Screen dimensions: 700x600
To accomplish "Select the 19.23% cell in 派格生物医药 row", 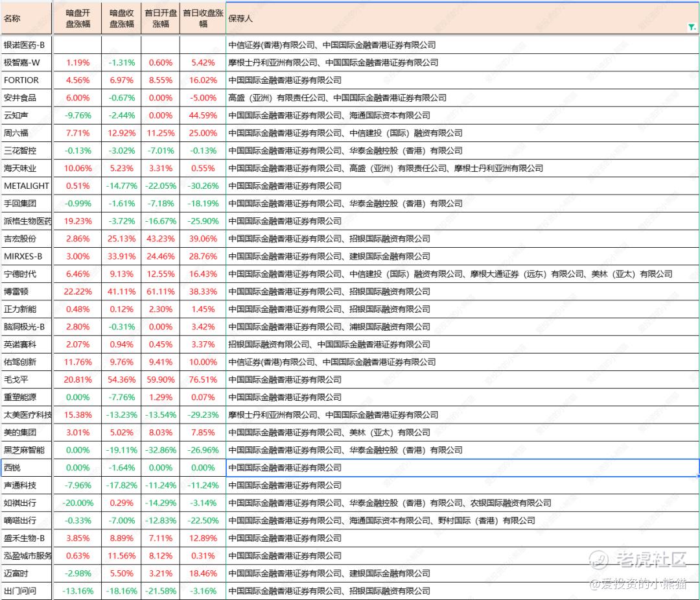I will point(78,221).
